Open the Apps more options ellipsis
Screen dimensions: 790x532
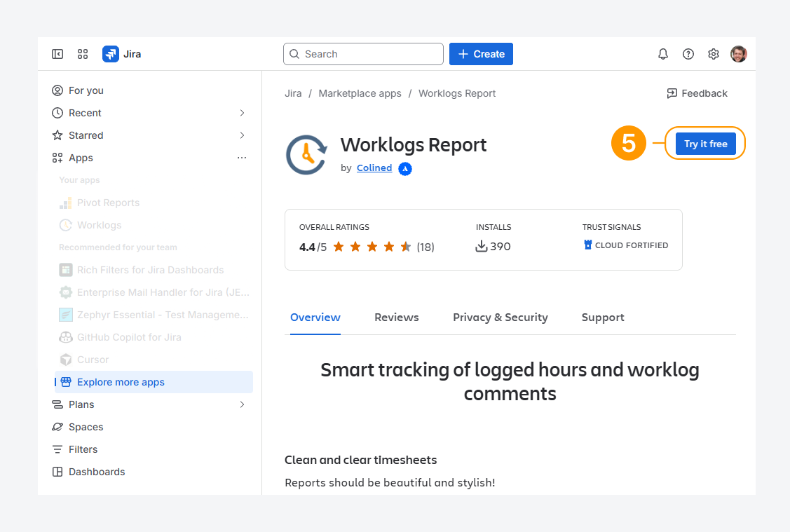pyautogui.click(x=242, y=158)
